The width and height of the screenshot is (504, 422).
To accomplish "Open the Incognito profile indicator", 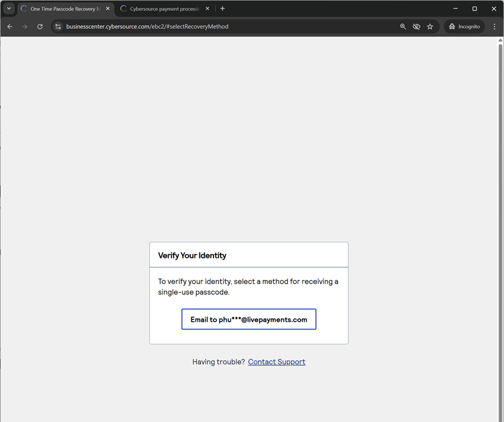I will point(464,27).
